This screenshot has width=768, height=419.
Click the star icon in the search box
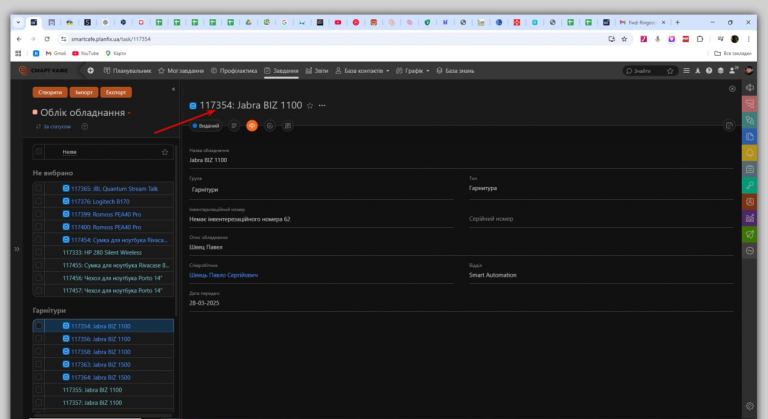(670, 71)
